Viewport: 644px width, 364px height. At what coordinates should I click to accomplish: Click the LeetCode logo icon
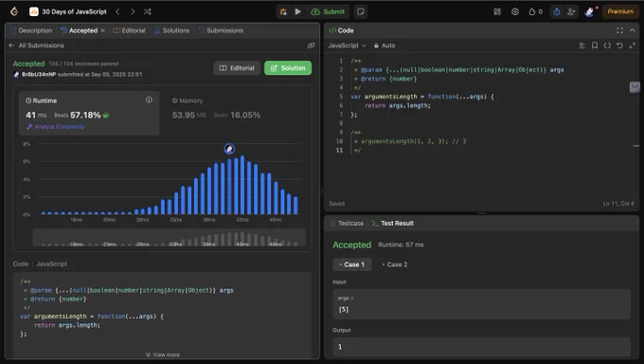(x=14, y=11)
